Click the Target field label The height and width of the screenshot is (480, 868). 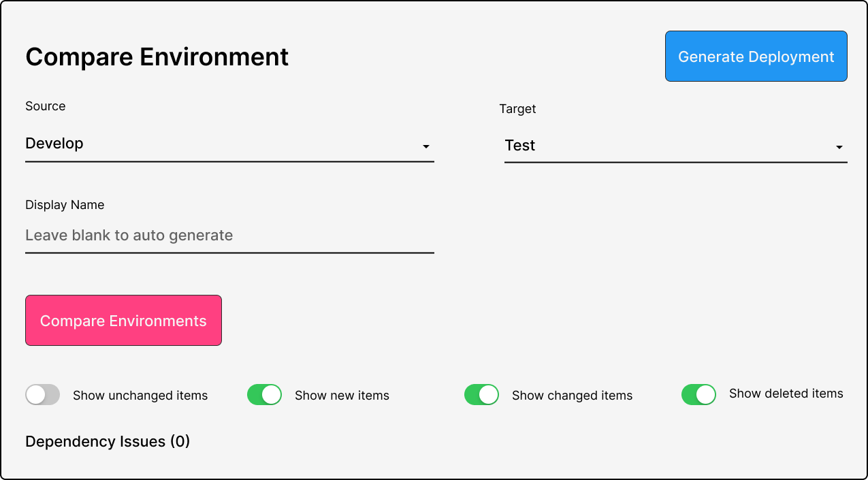518,109
